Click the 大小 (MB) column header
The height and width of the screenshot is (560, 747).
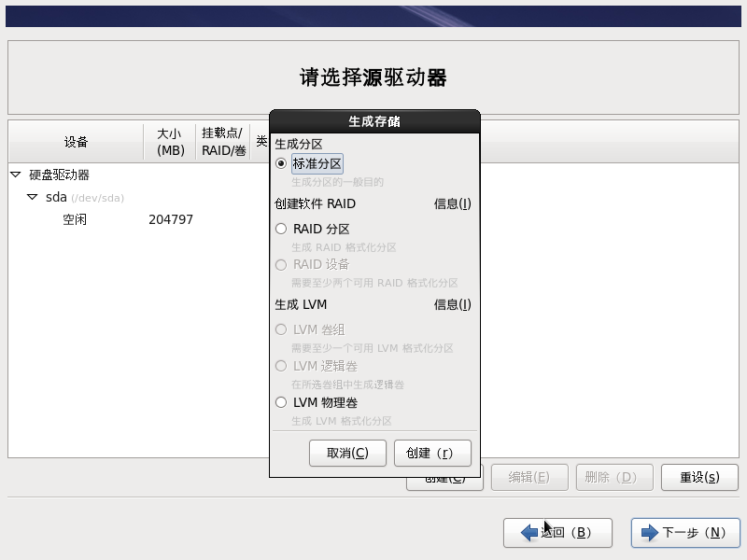pos(170,142)
